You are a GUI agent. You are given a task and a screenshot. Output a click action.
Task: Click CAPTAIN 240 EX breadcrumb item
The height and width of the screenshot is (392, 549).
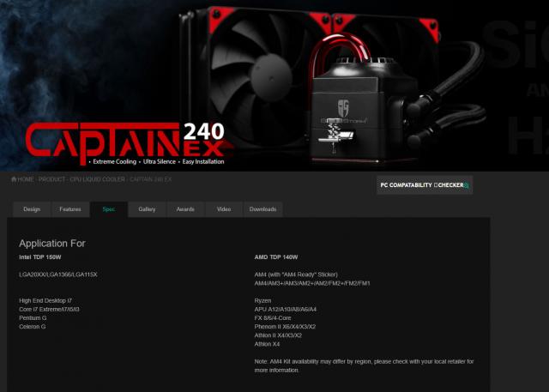click(x=151, y=179)
